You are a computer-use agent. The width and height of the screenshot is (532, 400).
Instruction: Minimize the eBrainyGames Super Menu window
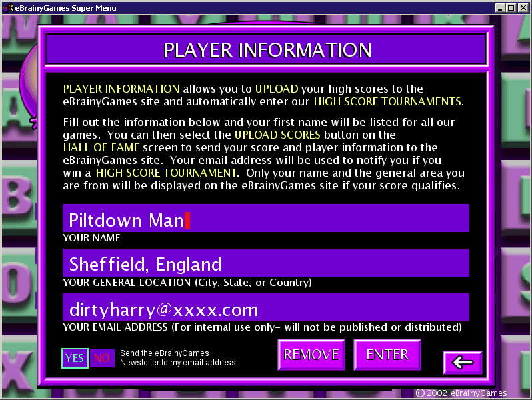pyautogui.click(x=500, y=8)
